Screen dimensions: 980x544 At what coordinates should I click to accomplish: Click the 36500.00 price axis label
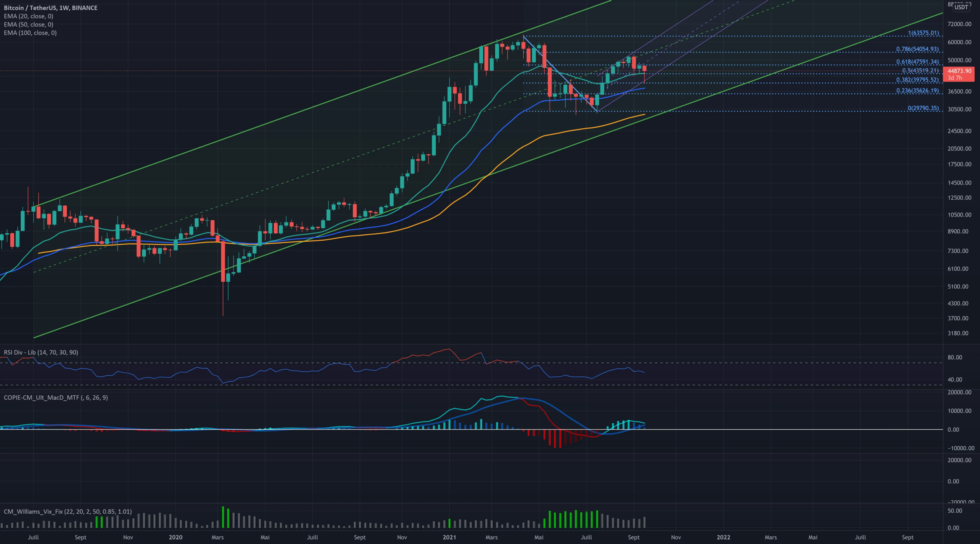(x=959, y=91)
